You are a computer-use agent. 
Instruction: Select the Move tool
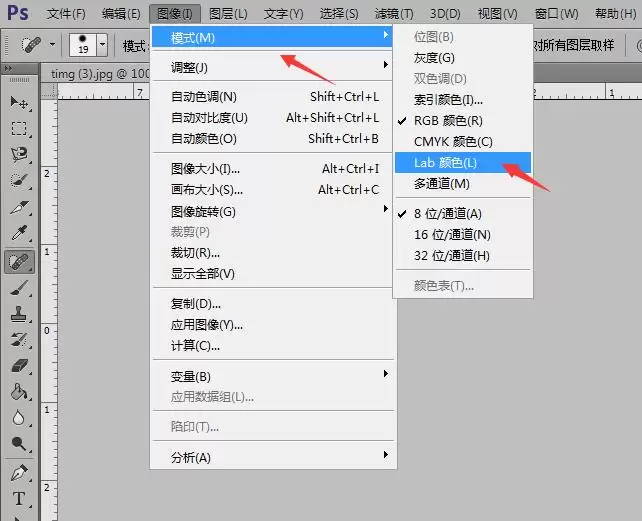click(x=19, y=103)
